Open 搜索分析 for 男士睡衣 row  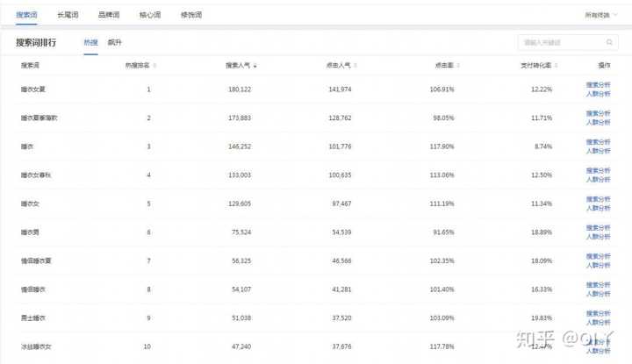pyautogui.click(x=598, y=314)
